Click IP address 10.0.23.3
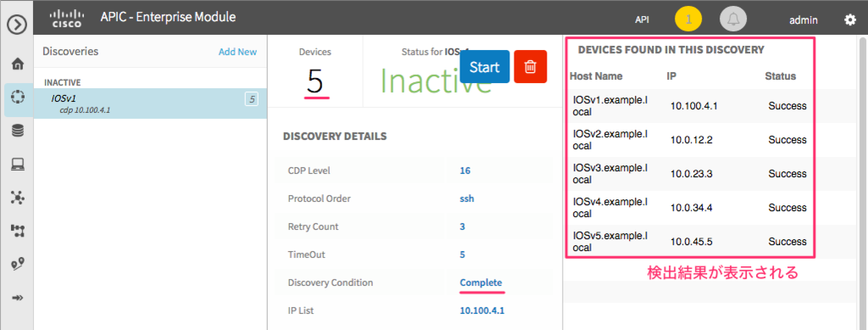Image resolution: width=868 pixels, height=330 pixels. (692, 174)
